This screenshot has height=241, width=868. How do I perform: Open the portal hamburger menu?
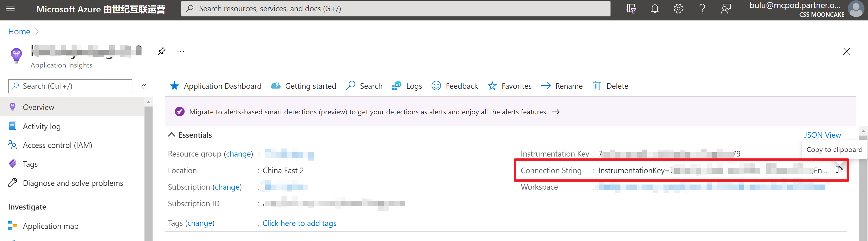coord(10,9)
